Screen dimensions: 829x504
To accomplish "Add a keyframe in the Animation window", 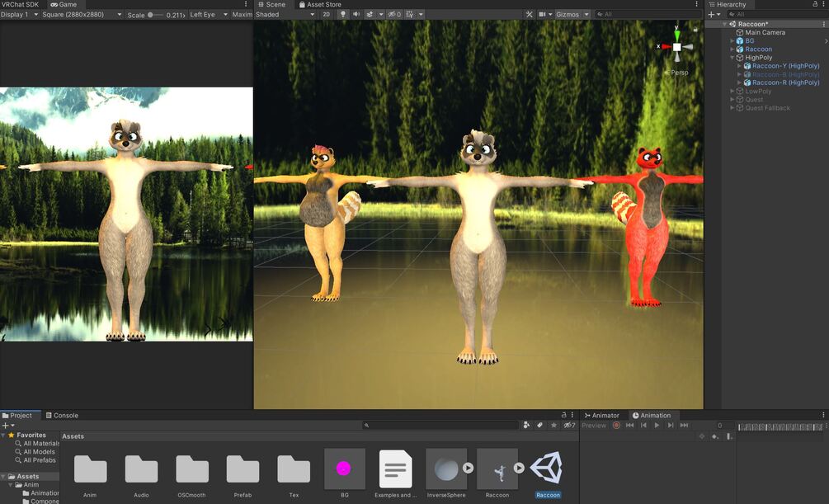I will click(715, 436).
